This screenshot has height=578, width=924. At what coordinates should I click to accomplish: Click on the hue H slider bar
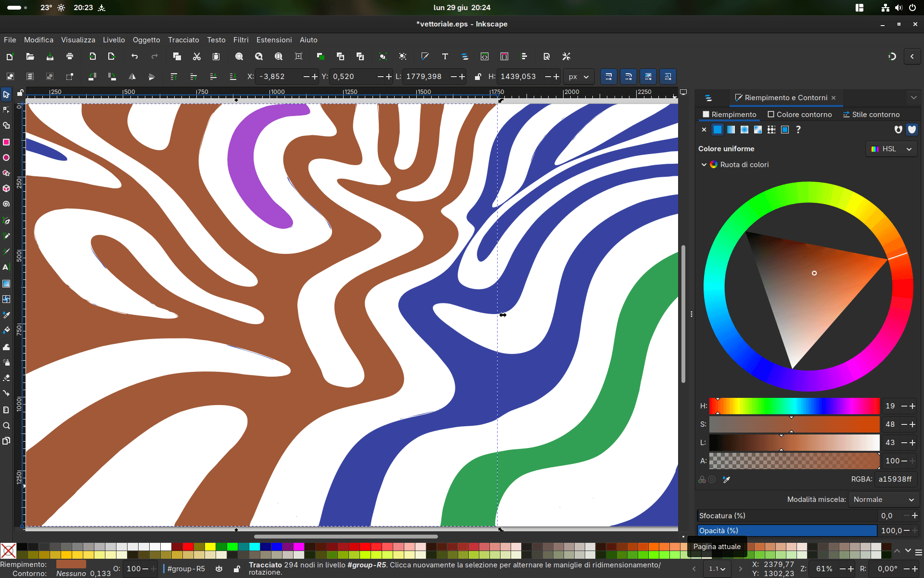click(x=794, y=406)
